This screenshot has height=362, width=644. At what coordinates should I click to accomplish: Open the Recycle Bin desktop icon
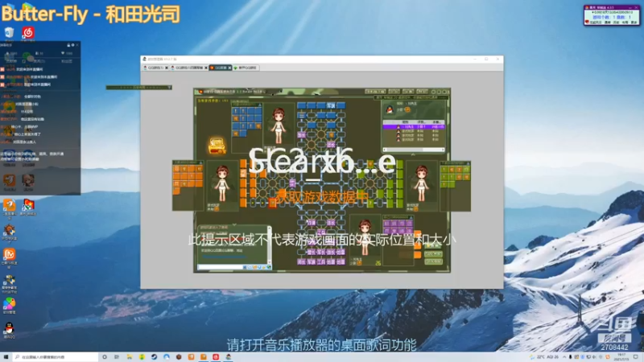pos(9,33)
